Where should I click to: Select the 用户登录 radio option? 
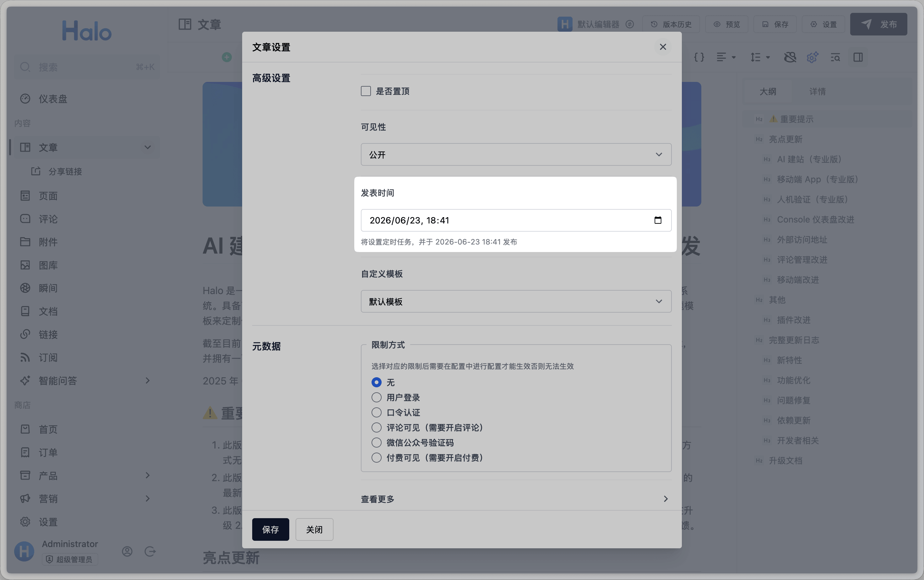(x=377, y=397)
